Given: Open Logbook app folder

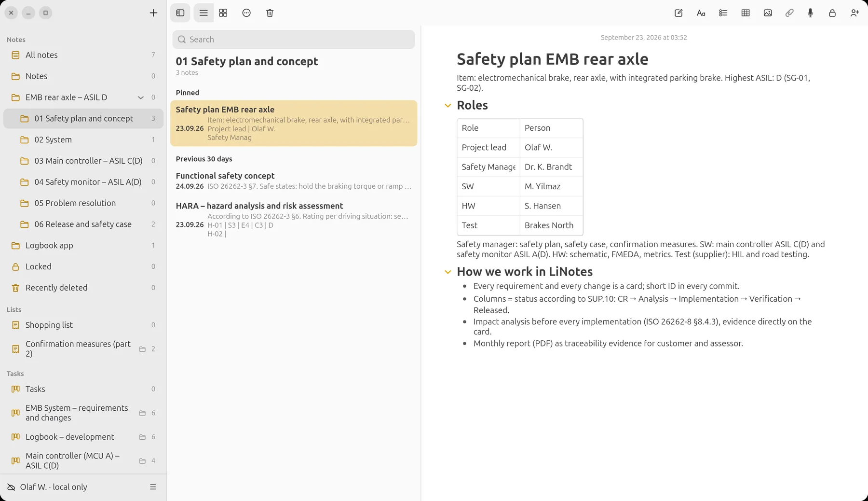Looking at the screenshot, I should coord(83,245).
